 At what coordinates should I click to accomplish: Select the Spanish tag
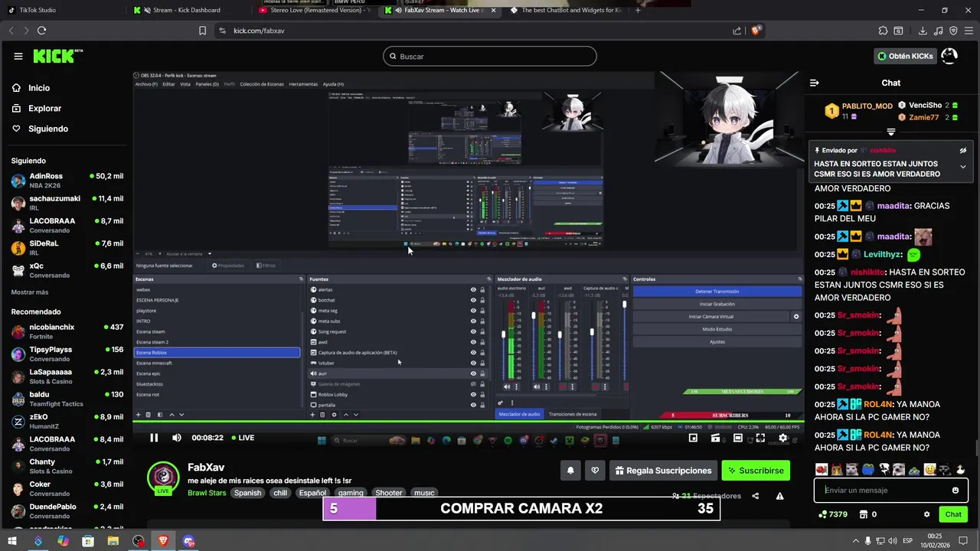(247, 493)
